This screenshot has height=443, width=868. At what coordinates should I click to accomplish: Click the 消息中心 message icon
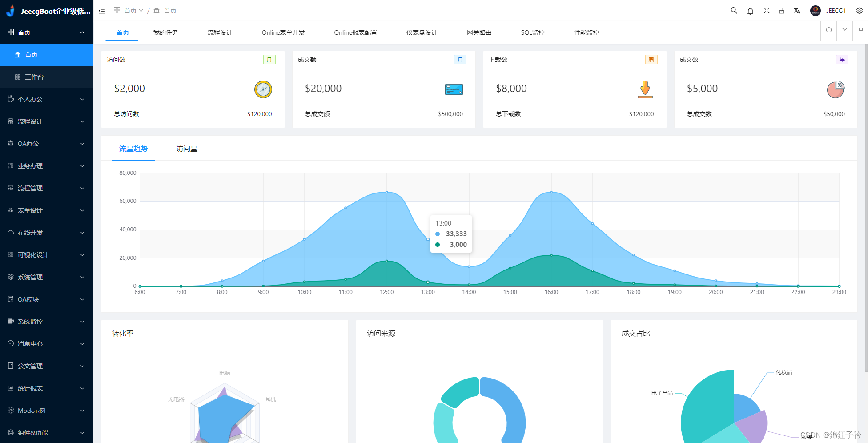pos(11,344)
